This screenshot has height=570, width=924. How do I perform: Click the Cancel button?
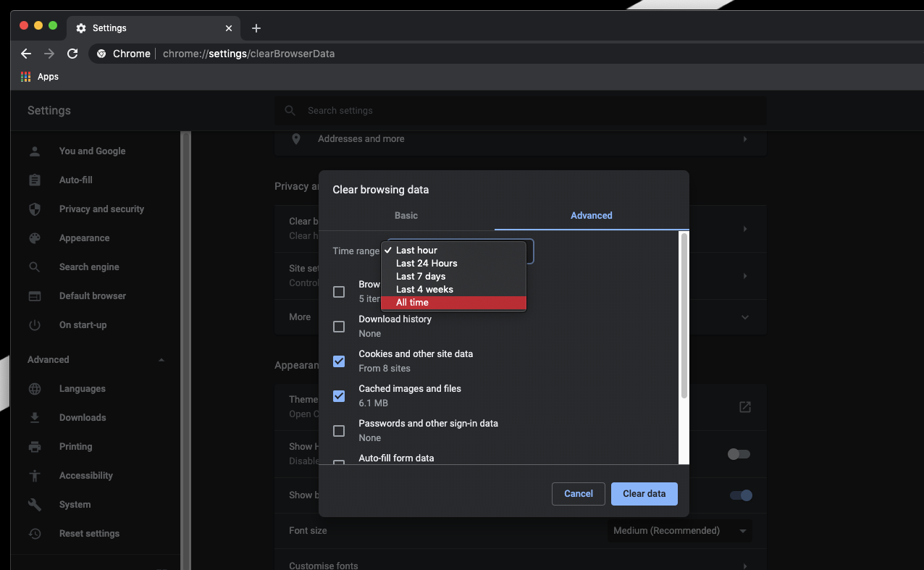[578, 494]
